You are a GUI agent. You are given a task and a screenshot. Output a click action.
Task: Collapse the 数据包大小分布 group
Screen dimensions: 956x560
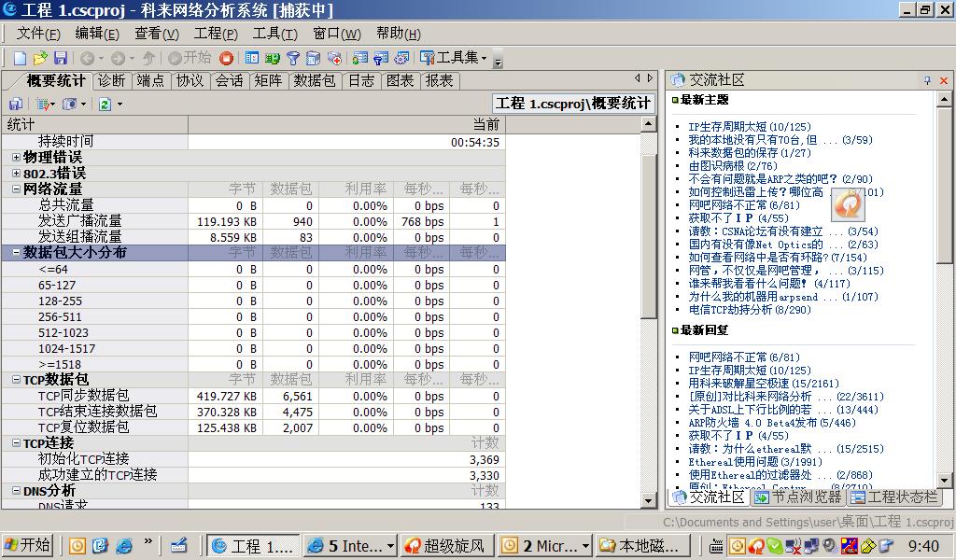tap(16, 253)
